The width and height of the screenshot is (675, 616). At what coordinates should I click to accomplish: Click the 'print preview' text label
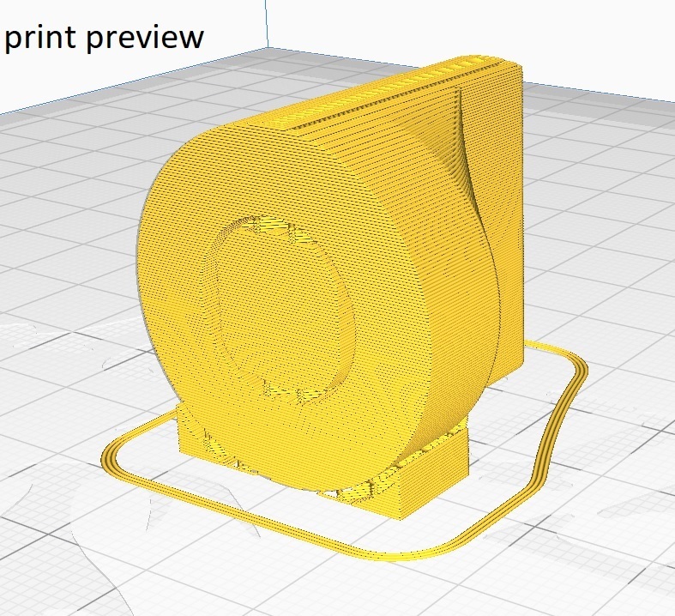(x=104, y=38)
